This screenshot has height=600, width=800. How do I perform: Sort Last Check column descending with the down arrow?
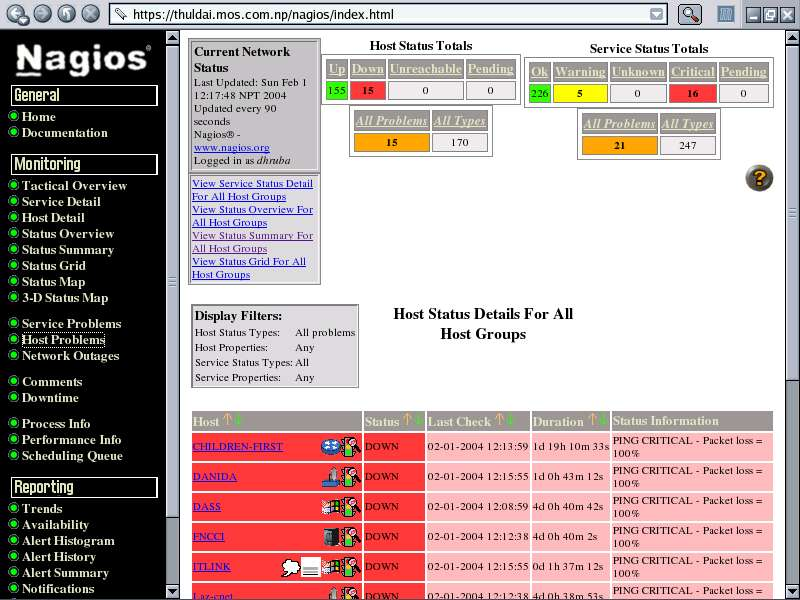[510, 420]
